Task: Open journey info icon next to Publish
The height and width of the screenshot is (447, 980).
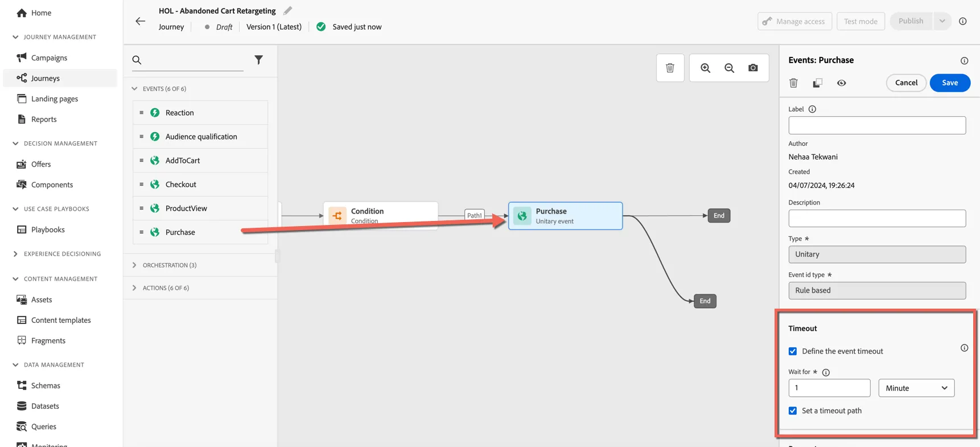Action: tap(963, 21)
